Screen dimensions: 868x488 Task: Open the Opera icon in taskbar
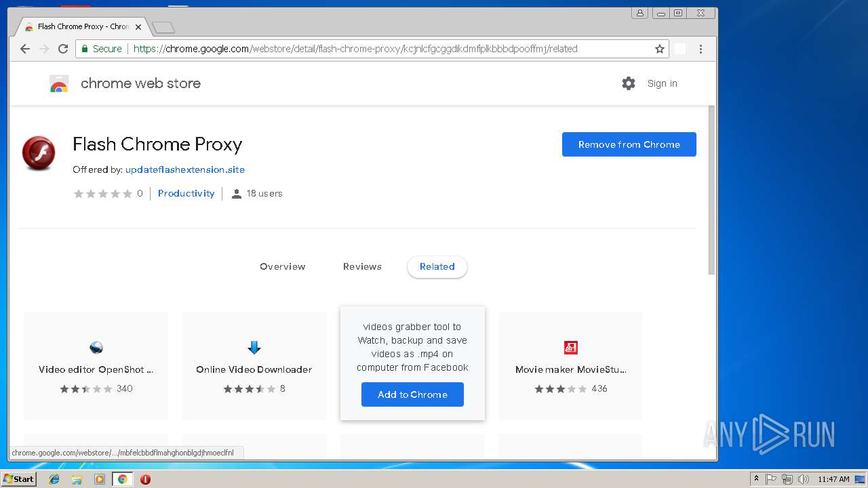[145, 479]
